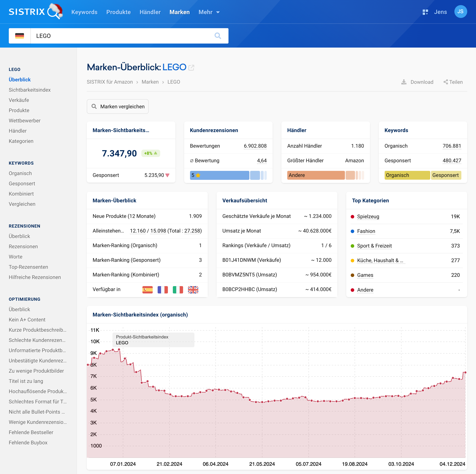Click the apps grid icon next to Jens
The height and width of the screenshot is (474, 476).
[x=425, y=12]
